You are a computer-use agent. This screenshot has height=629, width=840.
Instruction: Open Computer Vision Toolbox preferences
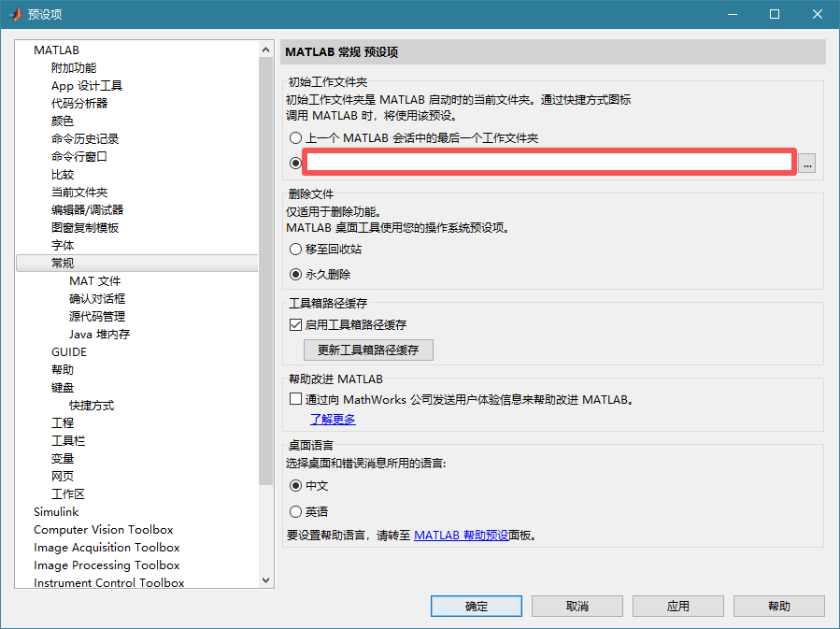click(x=103, y=529)
